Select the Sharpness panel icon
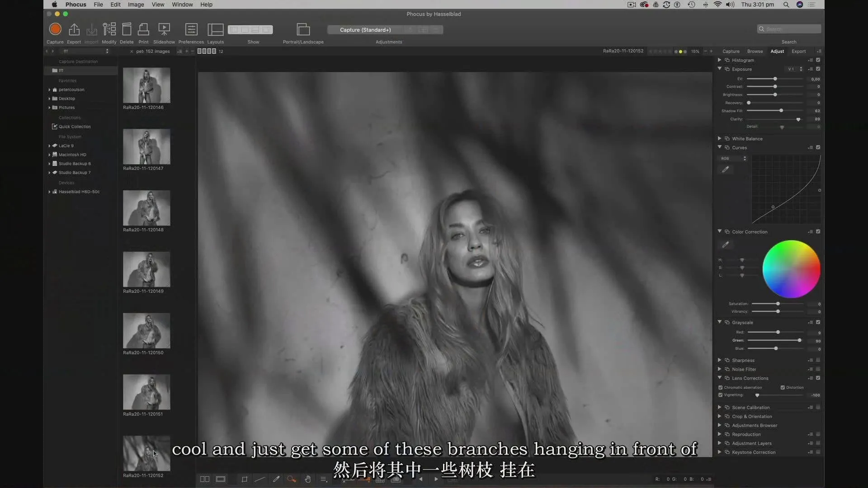 click(727, 360)
